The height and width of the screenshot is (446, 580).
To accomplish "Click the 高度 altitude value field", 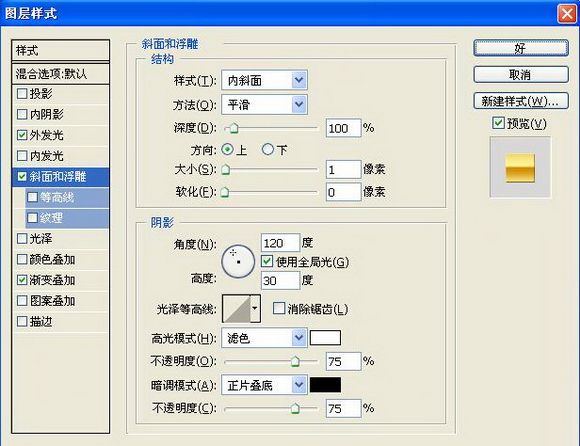I will [x=280, y=280].
